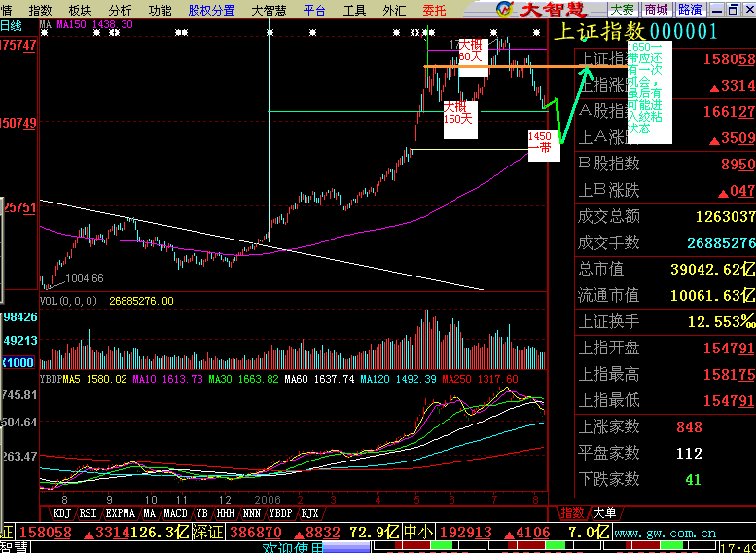Click the 中小 192913 status bar entry
Screen dimensions: 756x553
[506, 533]
